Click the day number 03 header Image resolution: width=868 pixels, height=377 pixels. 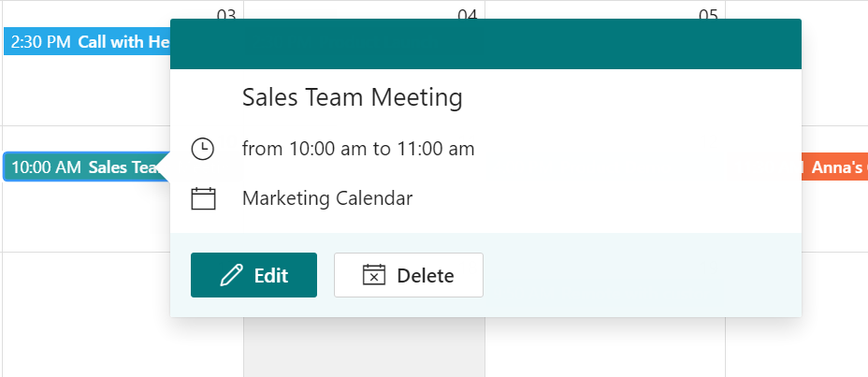pyautogui.click(x=225, y=15)
